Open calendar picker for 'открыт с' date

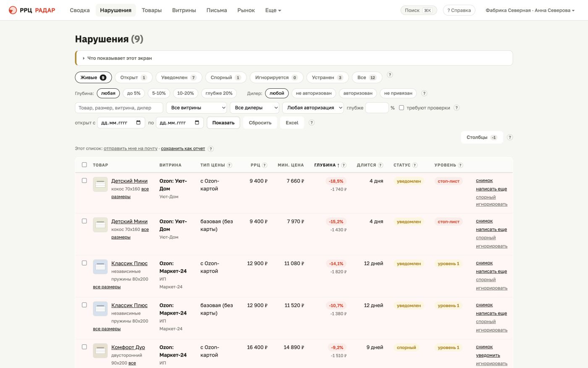[x=138, y=123]
